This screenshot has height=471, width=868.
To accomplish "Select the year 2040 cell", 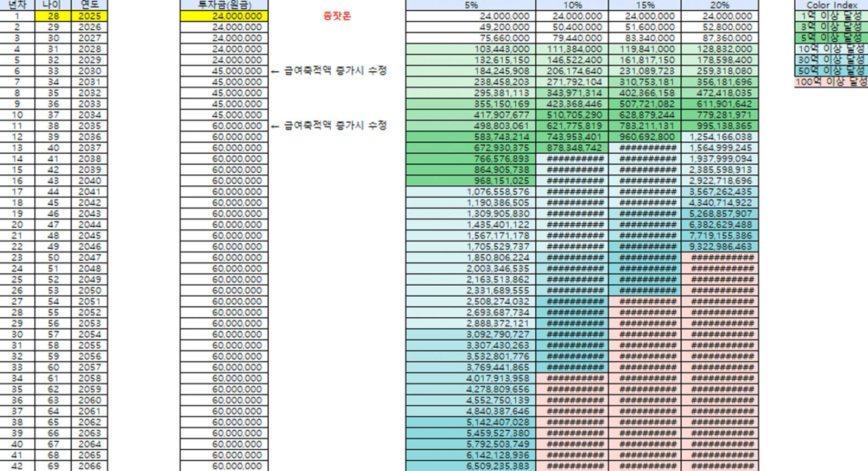I will pyautogui.click(x=89, y=180).
